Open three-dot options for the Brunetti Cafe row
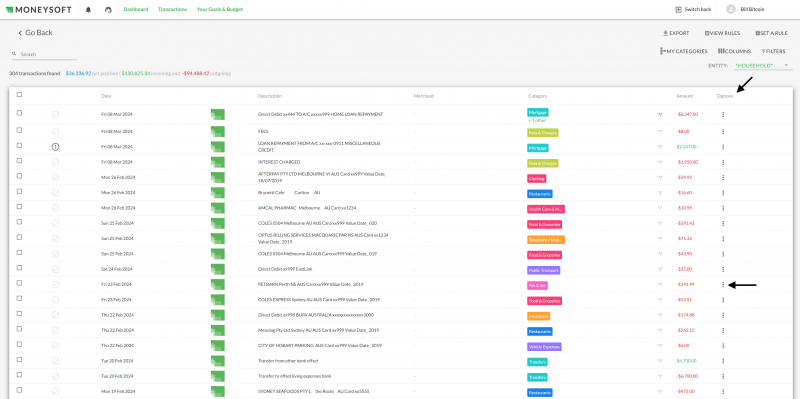The width and height of the screenshot is (800, 399). 723,193
